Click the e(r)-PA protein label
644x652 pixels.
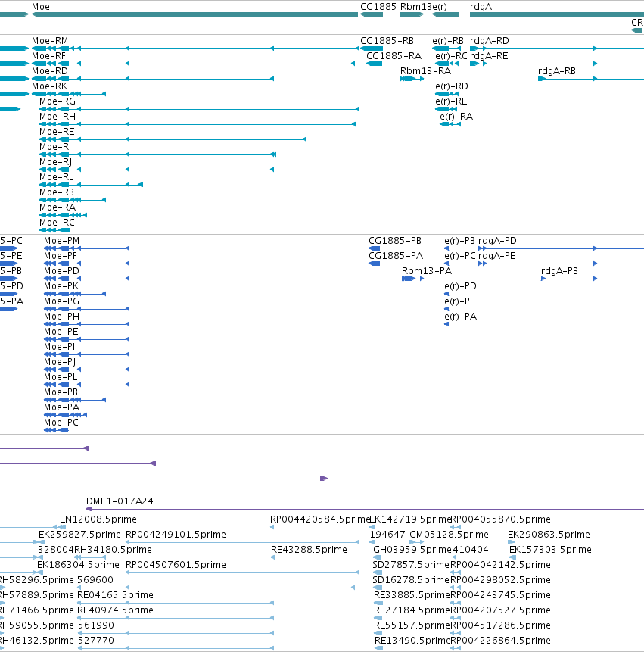[460, 317]
